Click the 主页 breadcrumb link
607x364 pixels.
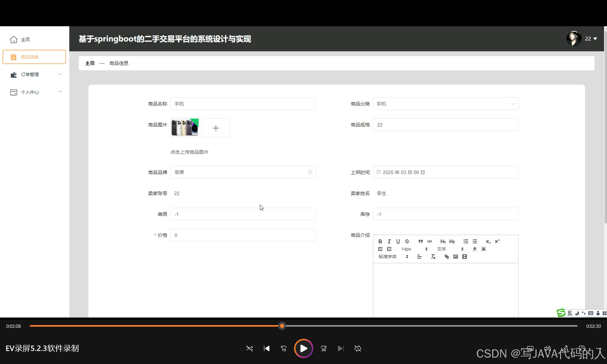pyautogui.click(x=90, y=63)
